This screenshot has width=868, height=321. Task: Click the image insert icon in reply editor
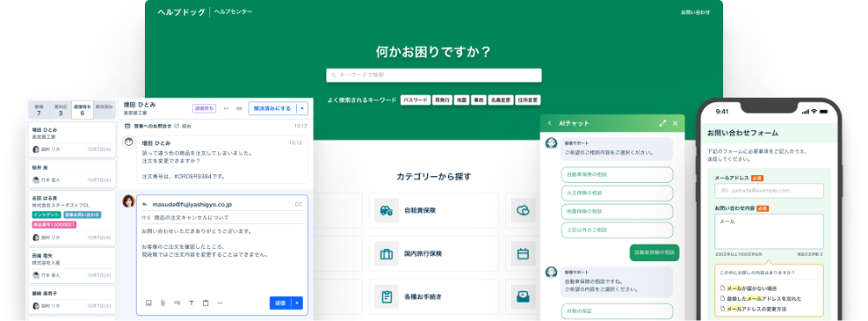[148, 303]
